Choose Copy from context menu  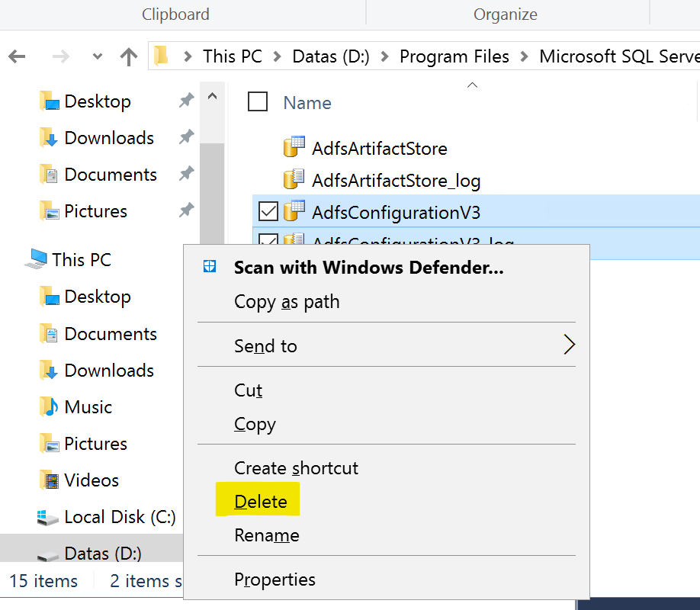pos(255,424)
